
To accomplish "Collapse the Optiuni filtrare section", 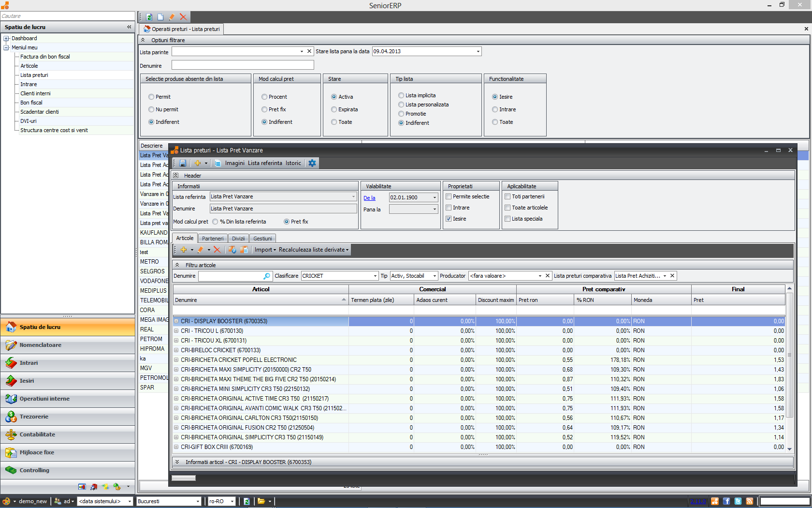I will (143, 40).
